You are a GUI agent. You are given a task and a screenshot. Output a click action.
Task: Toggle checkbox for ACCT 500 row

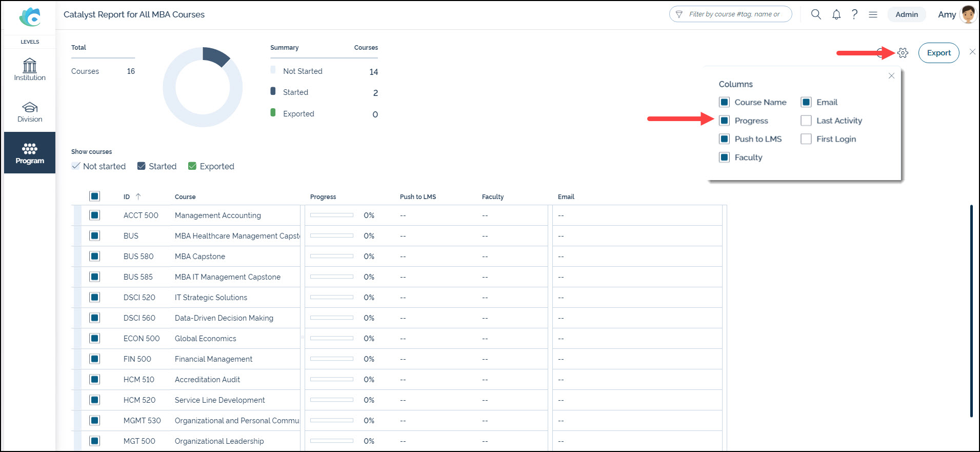(94, 215)
